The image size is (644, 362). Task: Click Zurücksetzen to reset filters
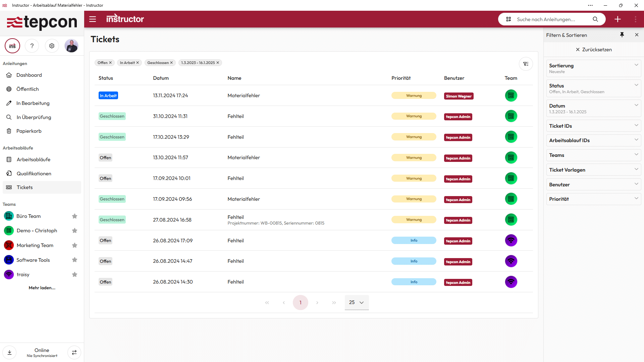click(593, 50)
